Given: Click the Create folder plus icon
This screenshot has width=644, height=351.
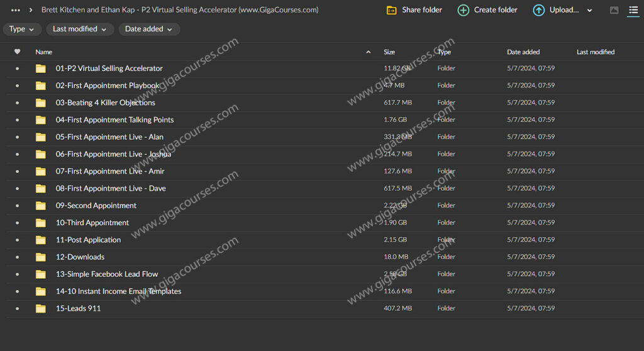Looking at the screenshot, I should (x=464, y=10).
